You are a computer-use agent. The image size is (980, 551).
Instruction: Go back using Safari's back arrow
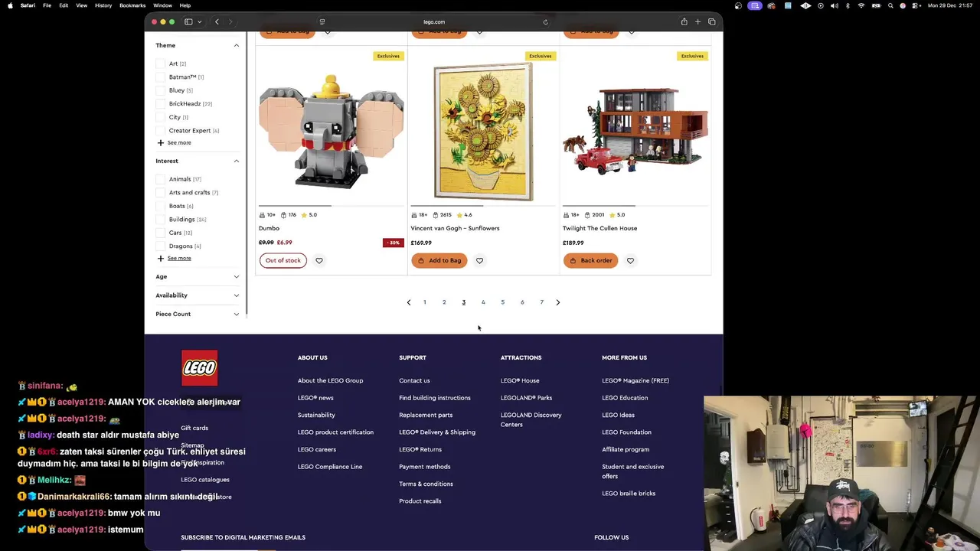(x=217, y=21)
